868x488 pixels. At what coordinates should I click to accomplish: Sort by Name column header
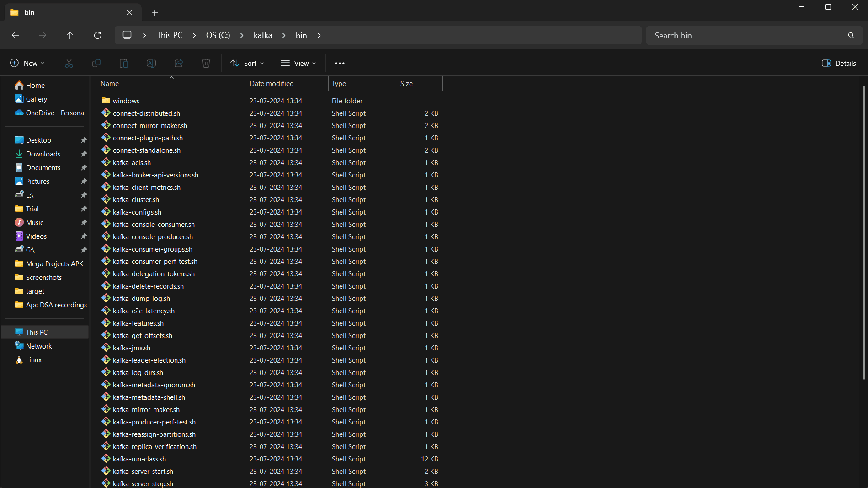171,83
